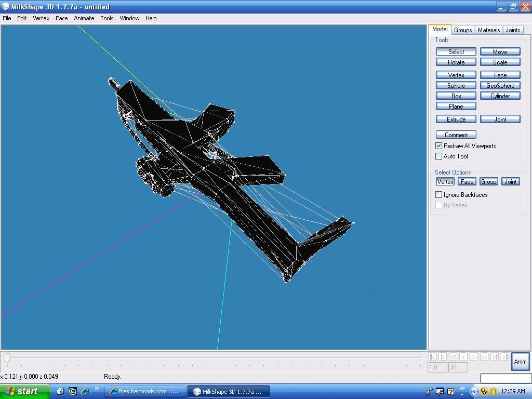The height and width of the screenshot is (399, 532).
Task: Activate the Scale tool button
Action: tap(500, 62)
